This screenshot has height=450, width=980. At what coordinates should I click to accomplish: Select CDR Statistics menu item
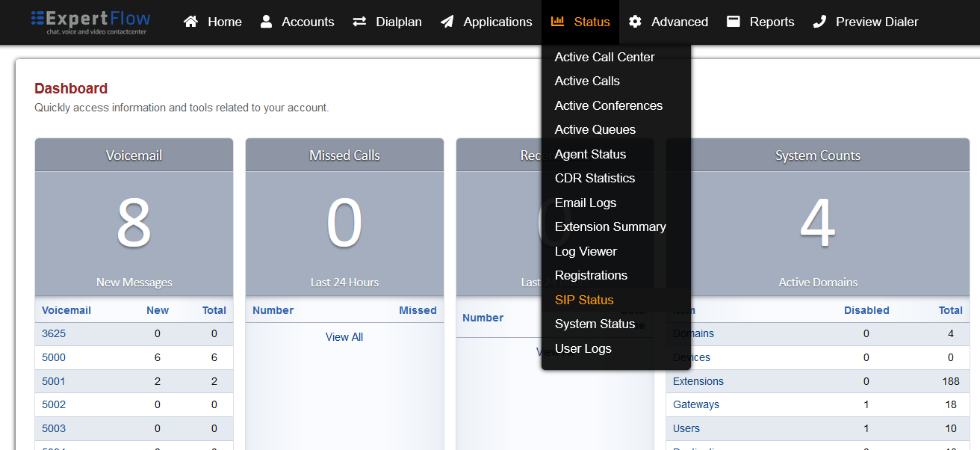(595, 178)
